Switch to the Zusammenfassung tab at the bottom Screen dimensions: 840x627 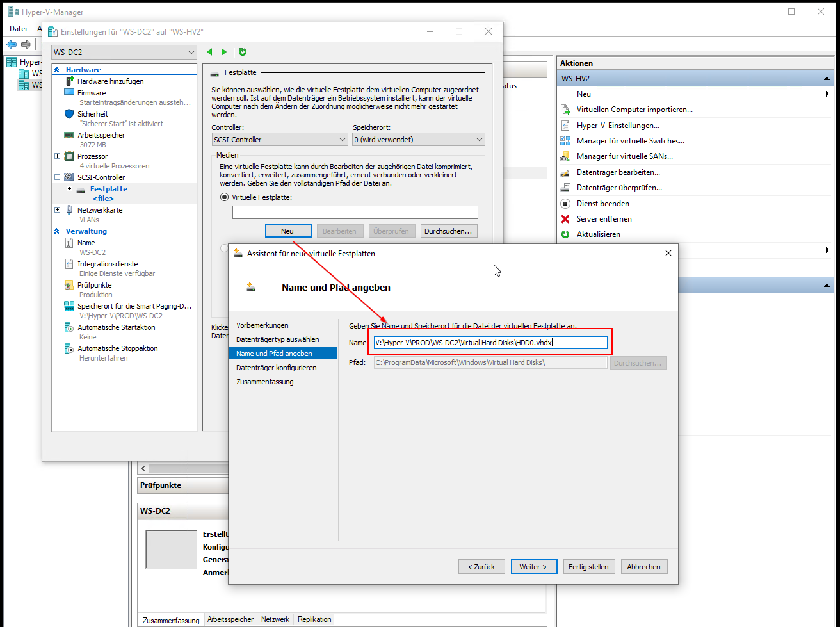pyautogui.click(x=171, y=620)
